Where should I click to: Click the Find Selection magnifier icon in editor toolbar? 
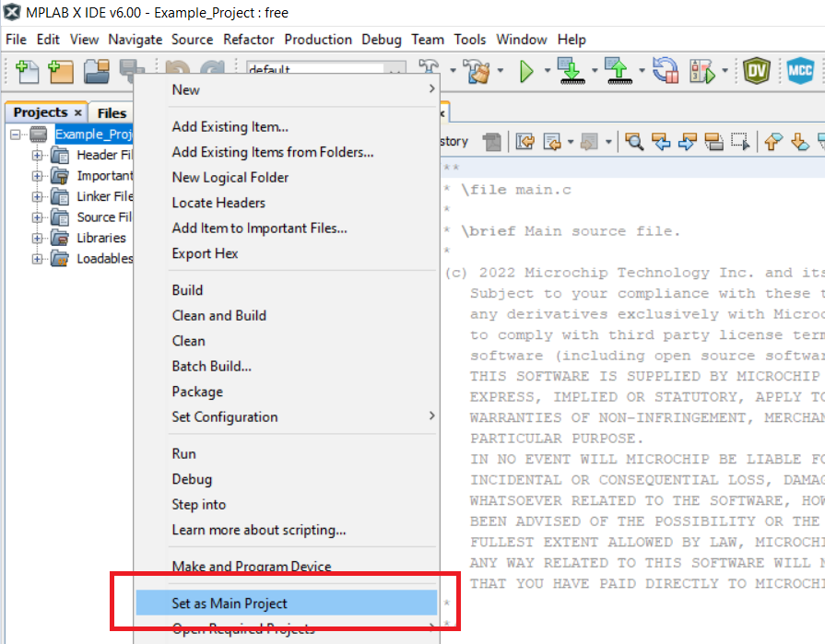634,141
